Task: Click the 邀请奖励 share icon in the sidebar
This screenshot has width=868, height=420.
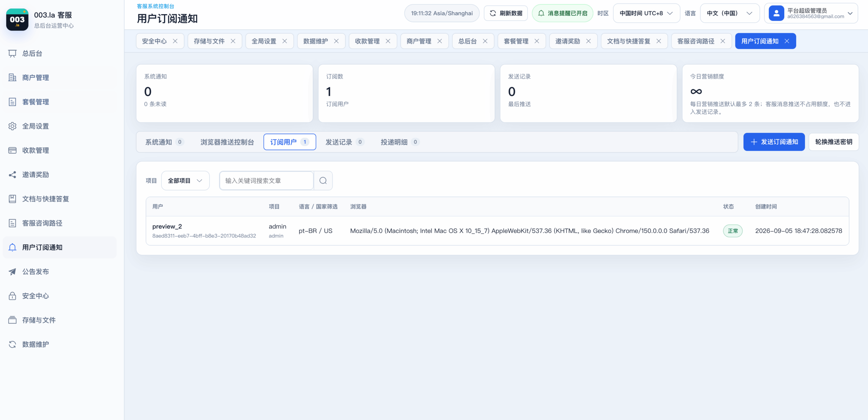Action: point(13,175)
